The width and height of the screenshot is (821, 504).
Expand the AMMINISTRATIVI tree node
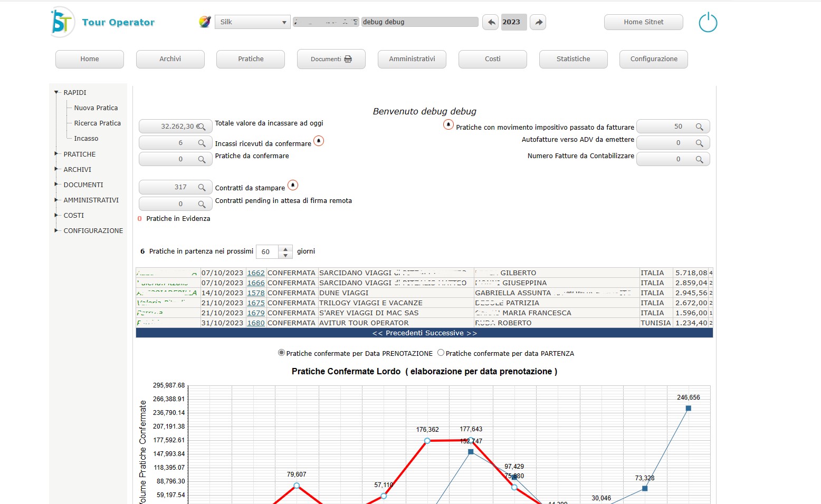(56, 200)
